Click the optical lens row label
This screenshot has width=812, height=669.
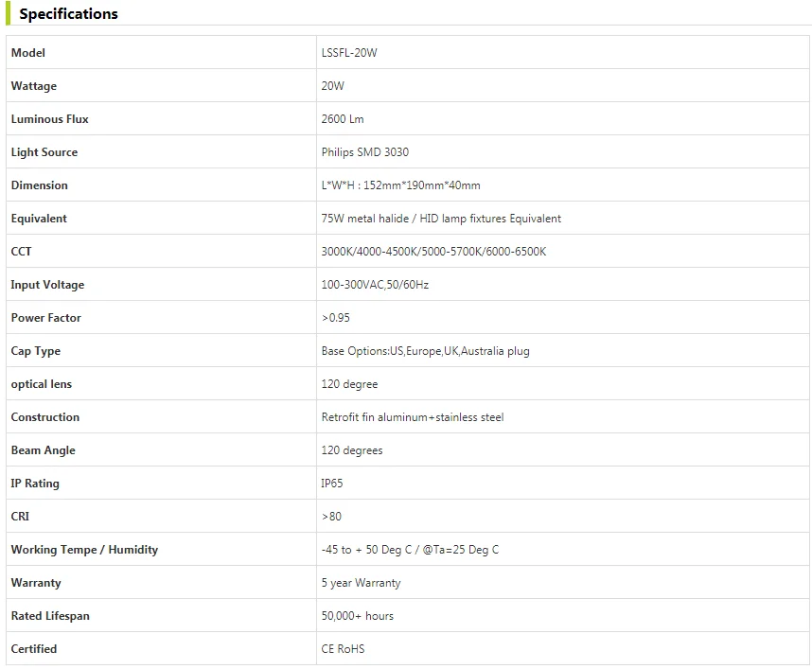(x=42, y=384)
